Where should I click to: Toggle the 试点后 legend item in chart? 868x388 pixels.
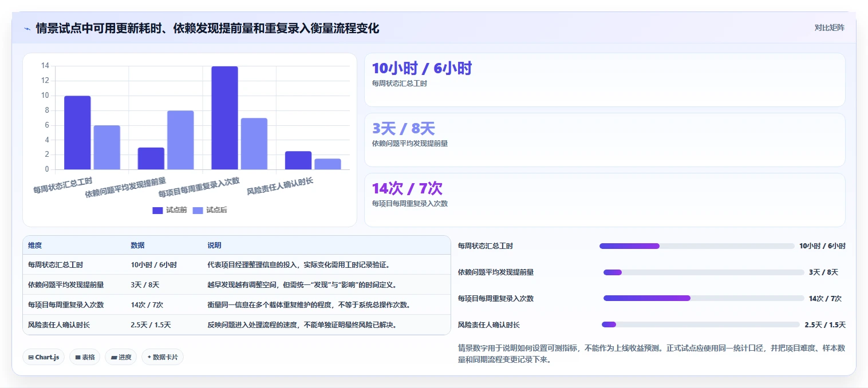click(210, 210)
